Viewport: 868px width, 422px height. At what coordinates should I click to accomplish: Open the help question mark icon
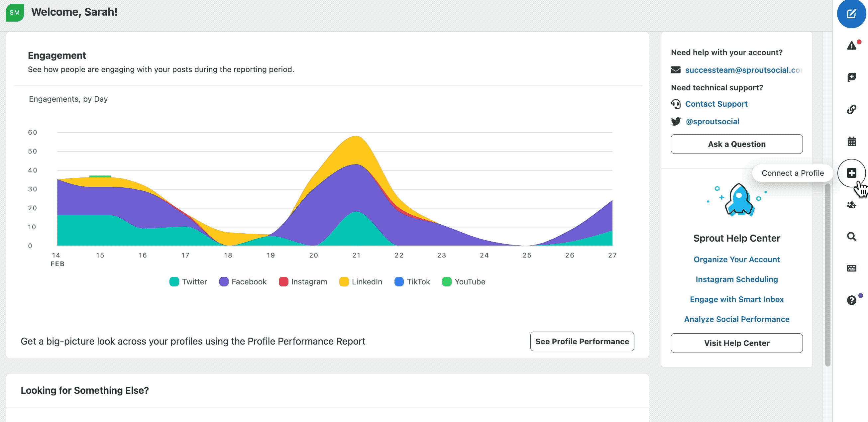pyautogui.click(x=851, y=300)
